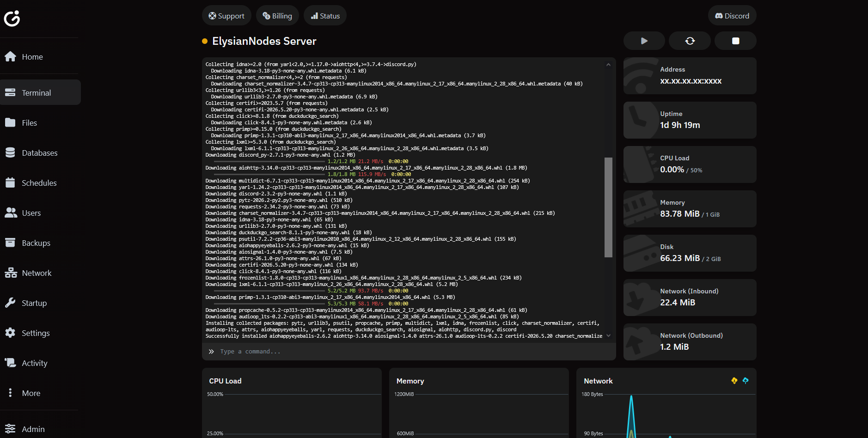Click the blue inbound cloud icon

(746, 381)
